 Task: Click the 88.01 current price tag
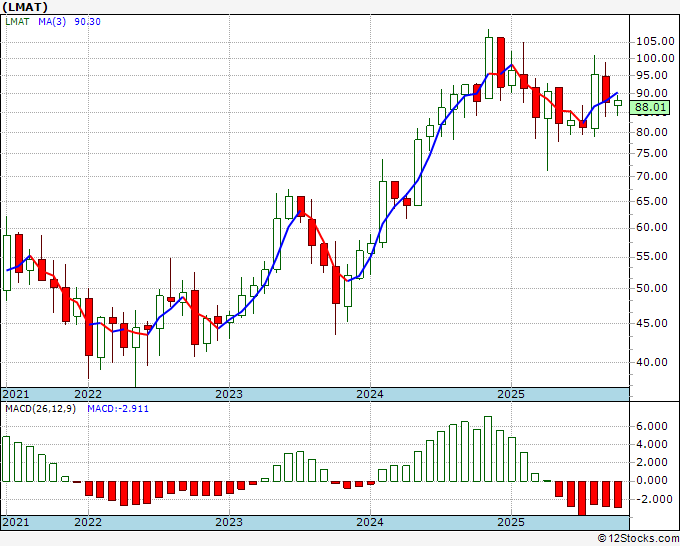652,107
